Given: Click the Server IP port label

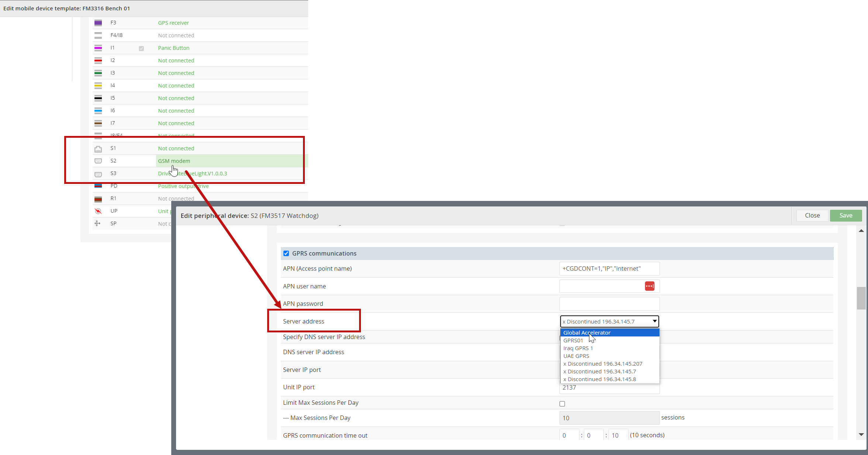Looking at the screenshot, I should (x=302, y=370).
